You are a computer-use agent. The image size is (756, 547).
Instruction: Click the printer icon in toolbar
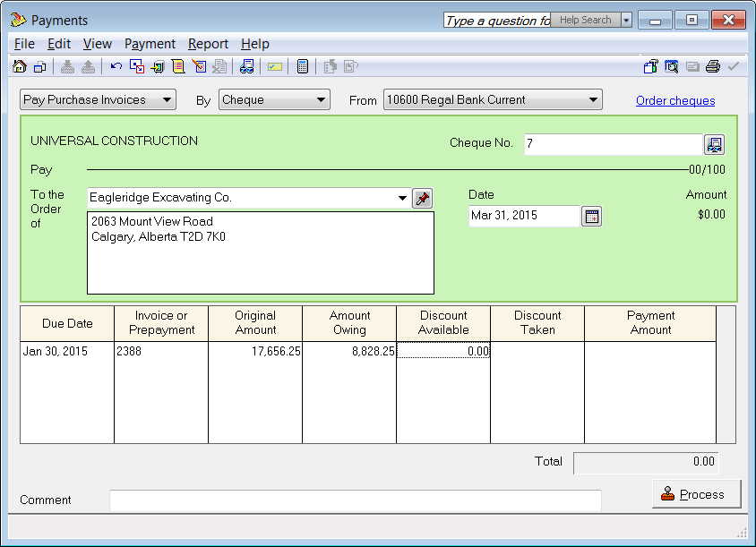713,66
